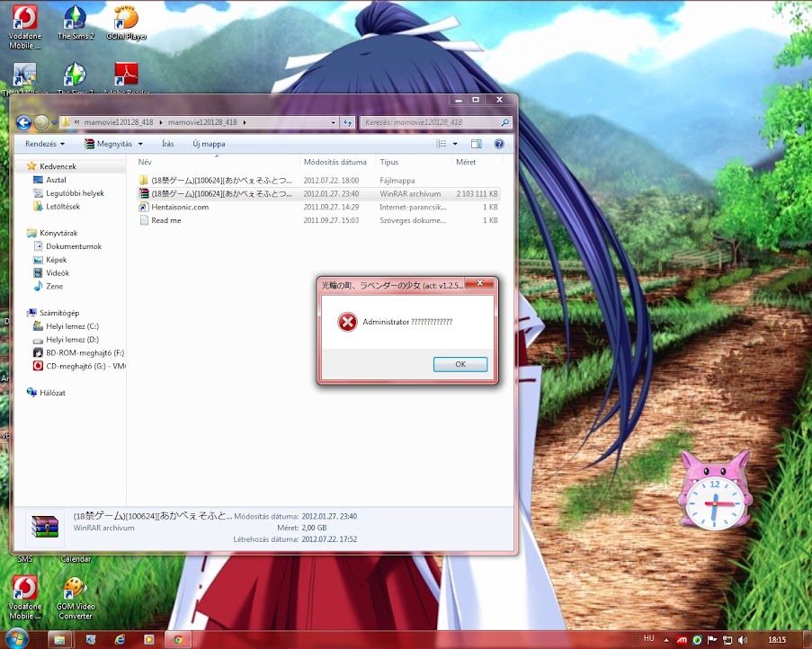Refresh the folder with the address bar refresh icon
This screenshot has height=649, width=812.
pyautogui.click(x=347, y=122)
